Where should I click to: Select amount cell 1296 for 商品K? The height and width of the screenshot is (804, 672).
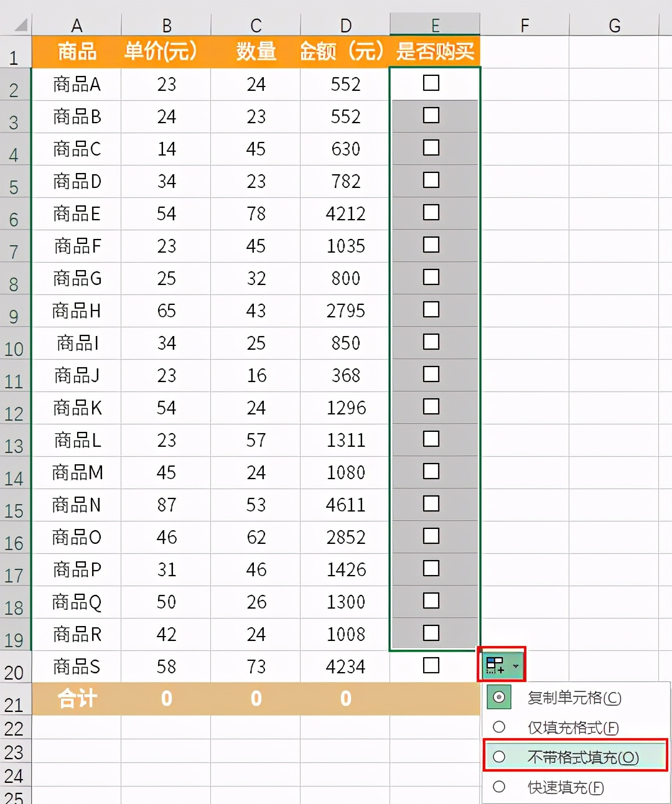coord(345,408)
